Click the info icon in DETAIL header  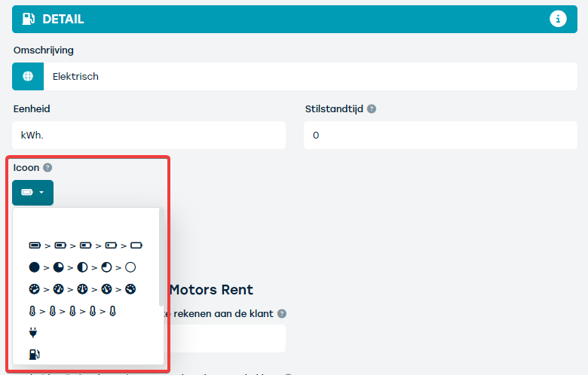(558, 19)
